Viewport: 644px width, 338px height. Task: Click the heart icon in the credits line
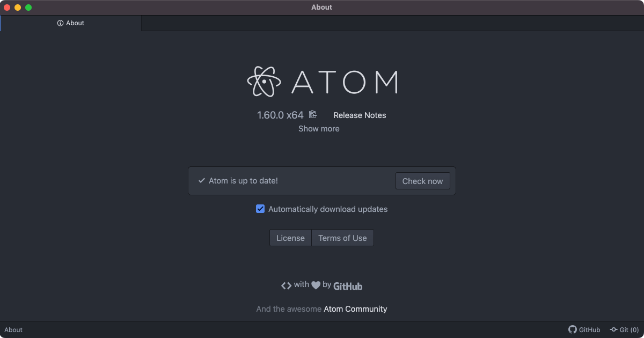(316, 285)
